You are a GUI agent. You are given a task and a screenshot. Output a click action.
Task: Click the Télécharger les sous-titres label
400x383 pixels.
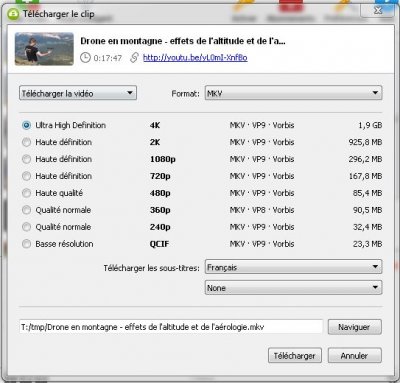pos(151,268)
